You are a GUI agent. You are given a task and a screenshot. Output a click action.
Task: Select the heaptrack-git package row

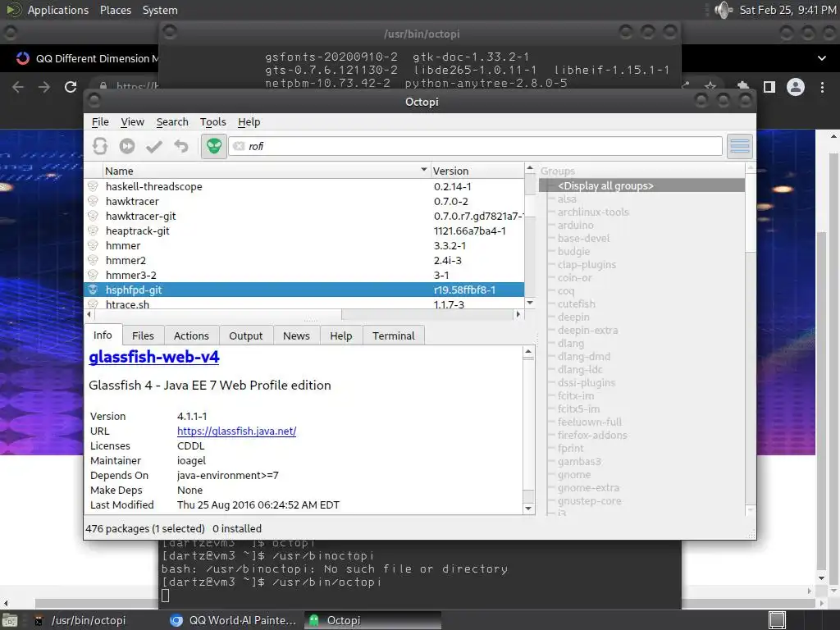pyautogui.click(x=304, y=231)
